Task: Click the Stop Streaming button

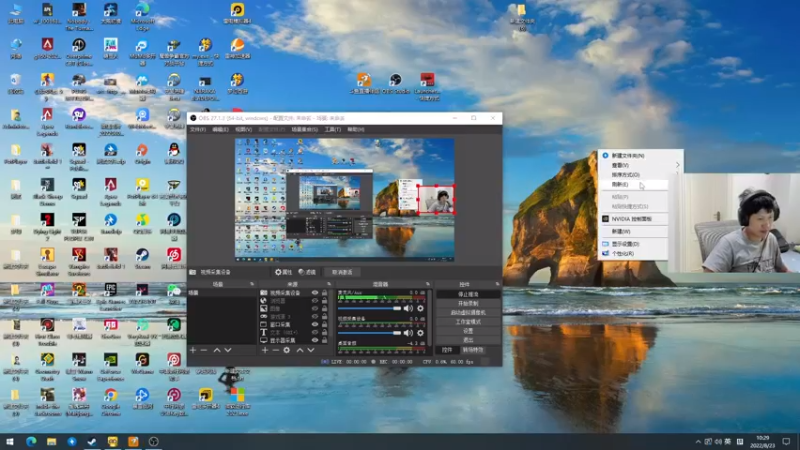Action: 468,294
